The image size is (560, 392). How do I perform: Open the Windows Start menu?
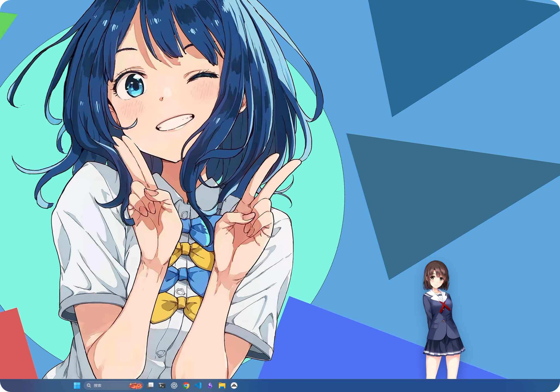point(77,385)
